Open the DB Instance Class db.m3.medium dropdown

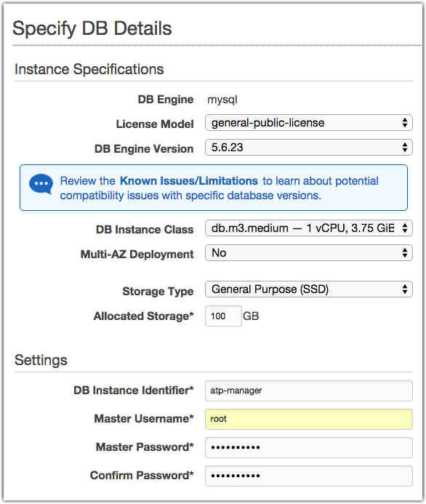309,228
